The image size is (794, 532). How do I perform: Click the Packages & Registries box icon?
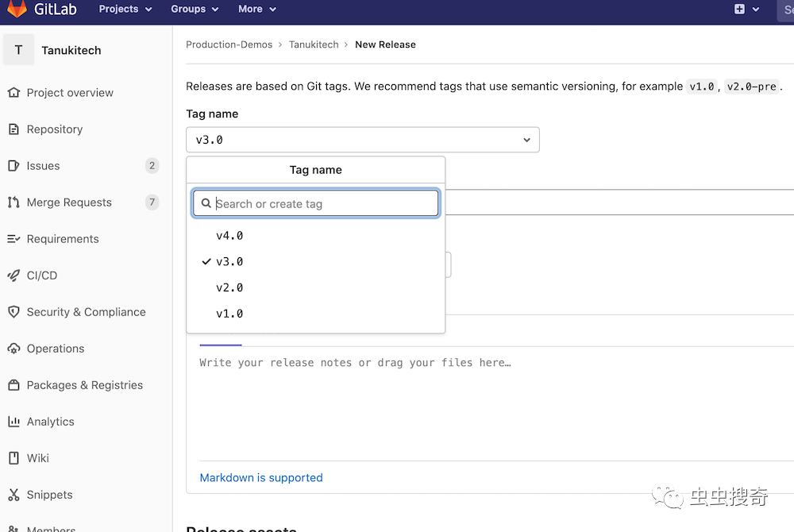coord(13,385)
